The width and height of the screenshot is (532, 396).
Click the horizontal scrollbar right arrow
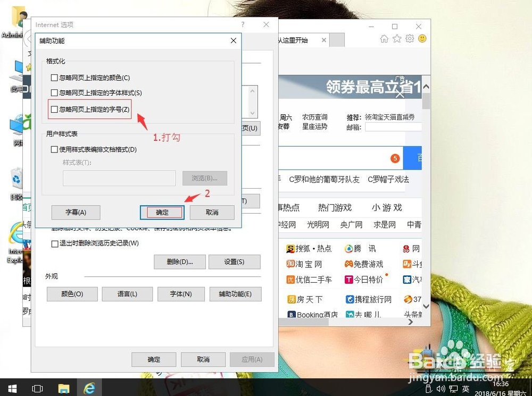coord(411,322)
